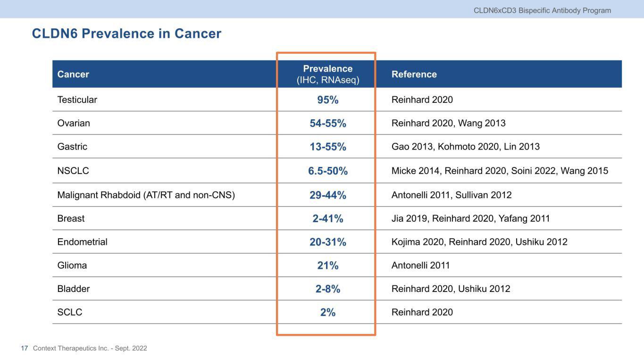Select the 'Breast' cancer cell
Image resolution: width=644 pixels, height=362 pixels.
coord(71,219)
